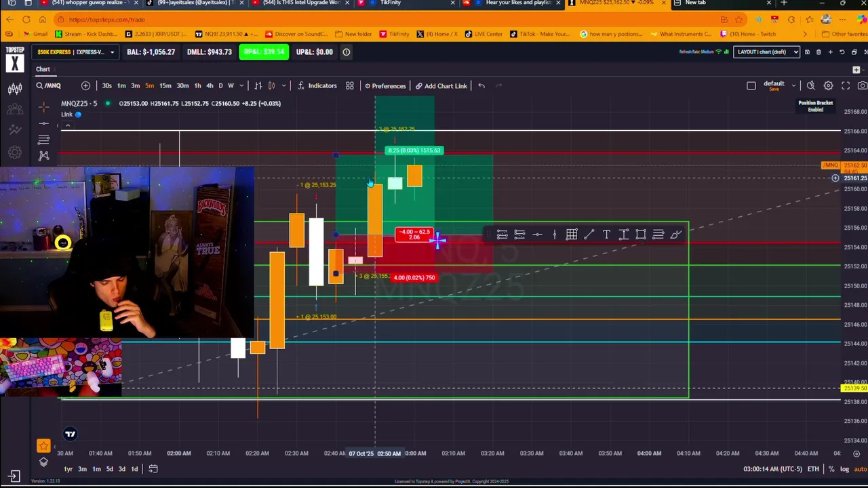Expand the chart style dropdown arrow

[283, 85]
